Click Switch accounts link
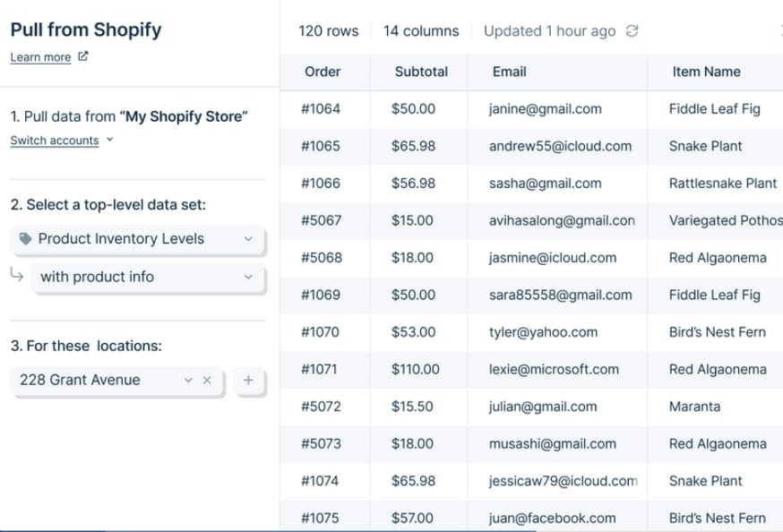The image size is (783, 532). tap(55, 141)
